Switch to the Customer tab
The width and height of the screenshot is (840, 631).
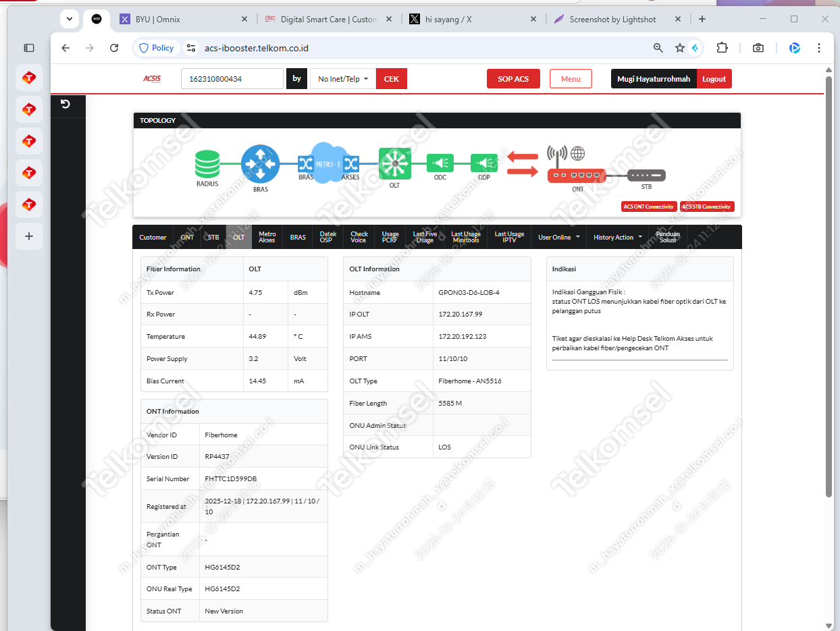[x=153, y=237]
